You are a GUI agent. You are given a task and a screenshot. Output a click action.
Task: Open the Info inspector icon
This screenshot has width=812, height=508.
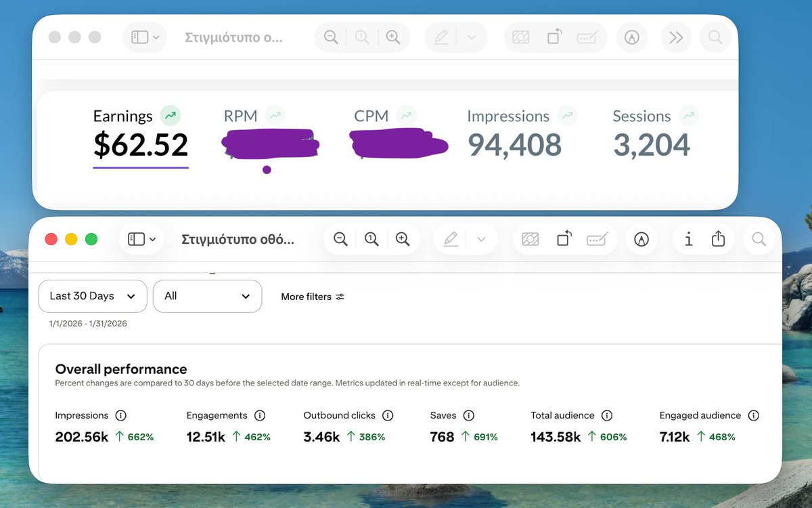click(x=688, y=239)
